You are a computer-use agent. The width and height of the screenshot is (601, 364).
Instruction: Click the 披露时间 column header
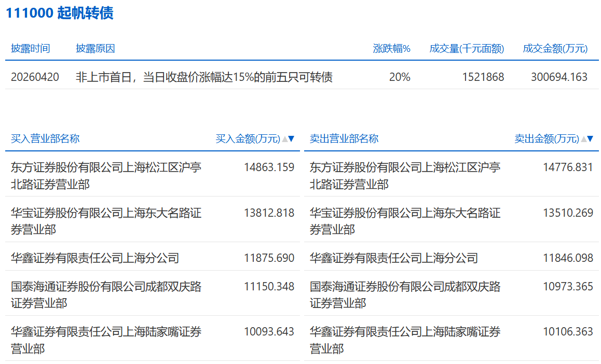click(x=30, y=49)
